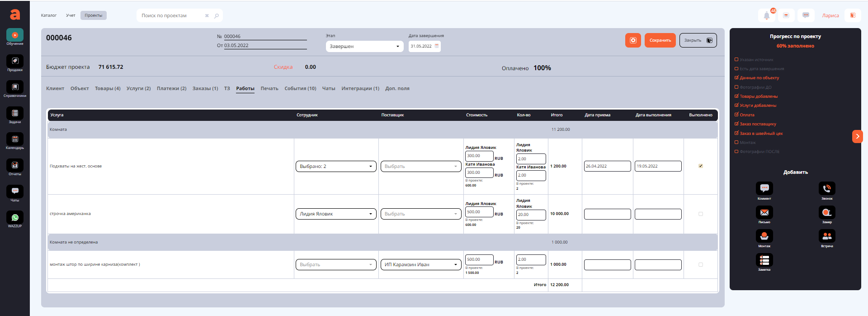Image resolution: width=868 pixels, height=316 pixels.
Task: Mark монтаж штор row as completed
Action: coord(701,265)
